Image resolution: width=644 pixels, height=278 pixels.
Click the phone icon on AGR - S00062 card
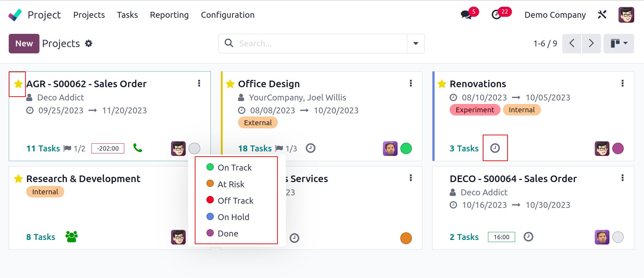point(138,148)
